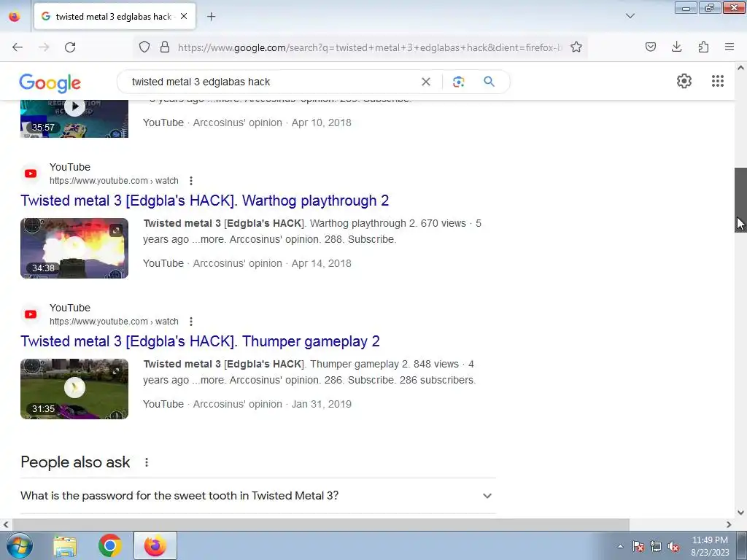Image resolution: width=747 pixels, height=560 pixels.
Task: Launch Chrome from the taskbar
Action: (109, 545)
